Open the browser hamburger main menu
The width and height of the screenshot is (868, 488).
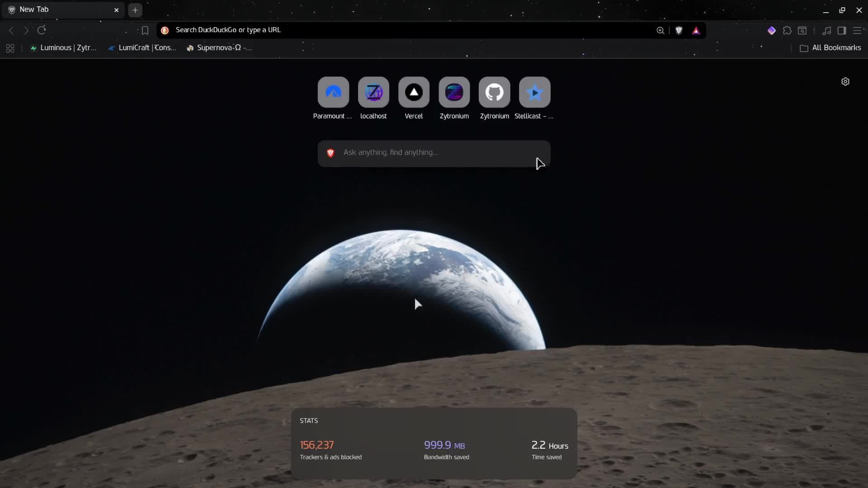(x=857, y=30)
